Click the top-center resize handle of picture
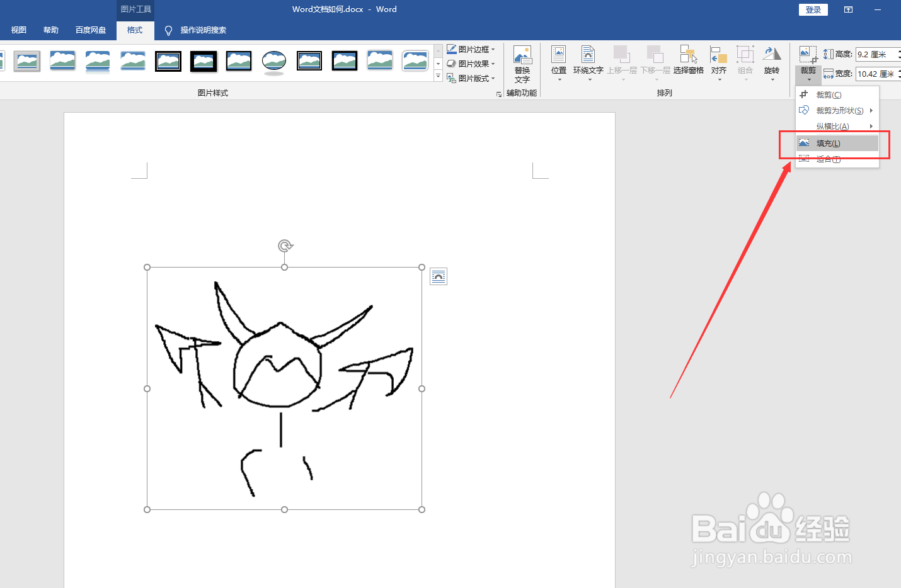 (285, 268)
